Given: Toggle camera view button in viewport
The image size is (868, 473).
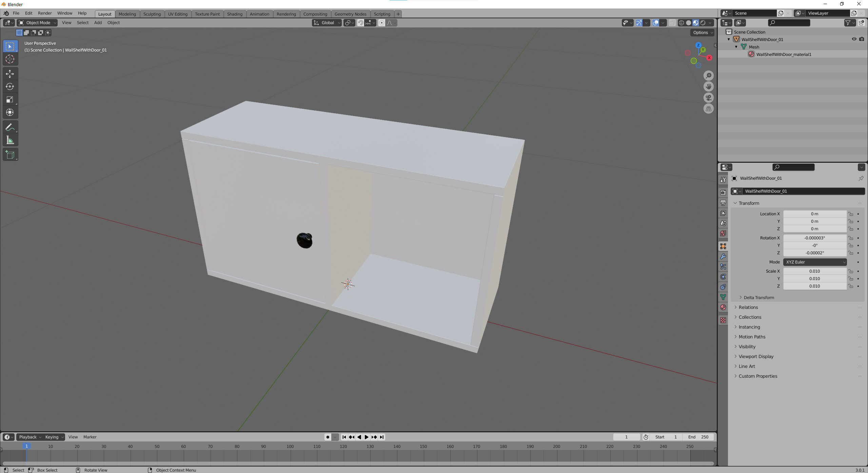Looking at the screenshot, I should 708,98.
